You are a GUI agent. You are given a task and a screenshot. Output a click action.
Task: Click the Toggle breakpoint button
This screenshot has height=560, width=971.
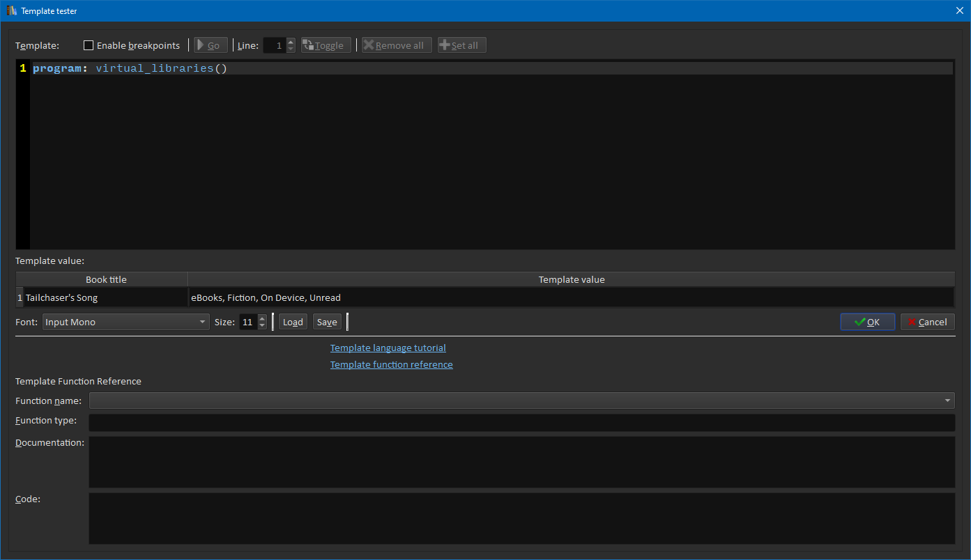pos(326,45)
